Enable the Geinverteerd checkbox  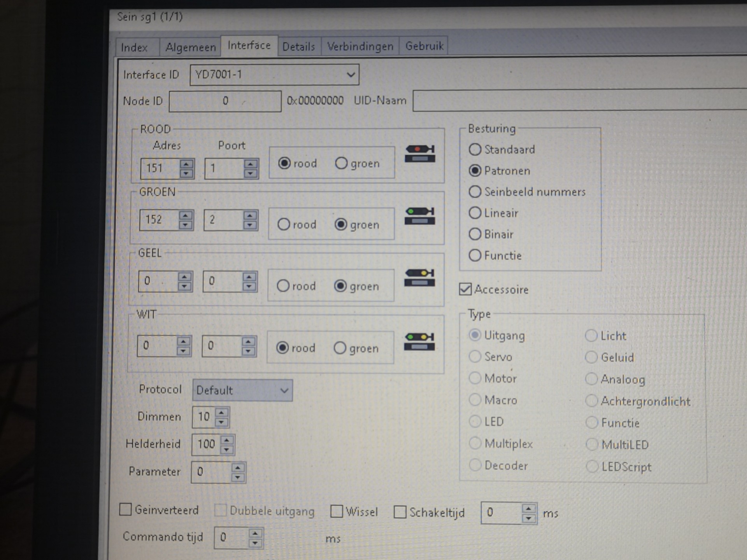click(x=125, y=509)
